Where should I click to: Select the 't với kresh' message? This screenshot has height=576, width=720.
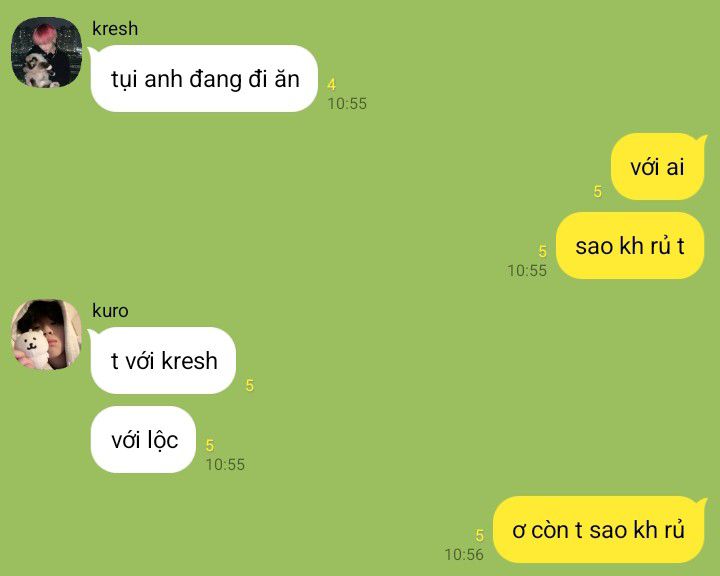(163, 361)
